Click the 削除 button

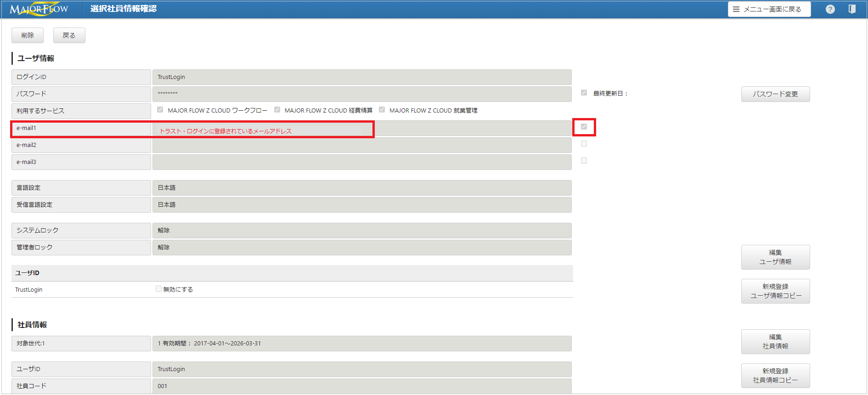coord(28,35)
